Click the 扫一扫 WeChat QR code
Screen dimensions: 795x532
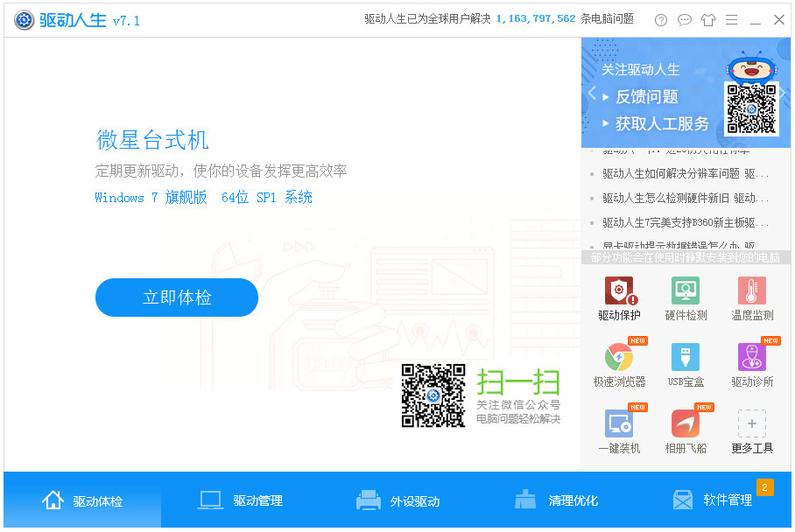click(433, 395)
